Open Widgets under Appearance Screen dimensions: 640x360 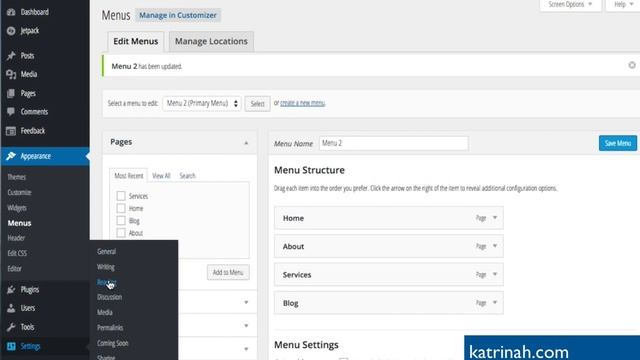17,208
